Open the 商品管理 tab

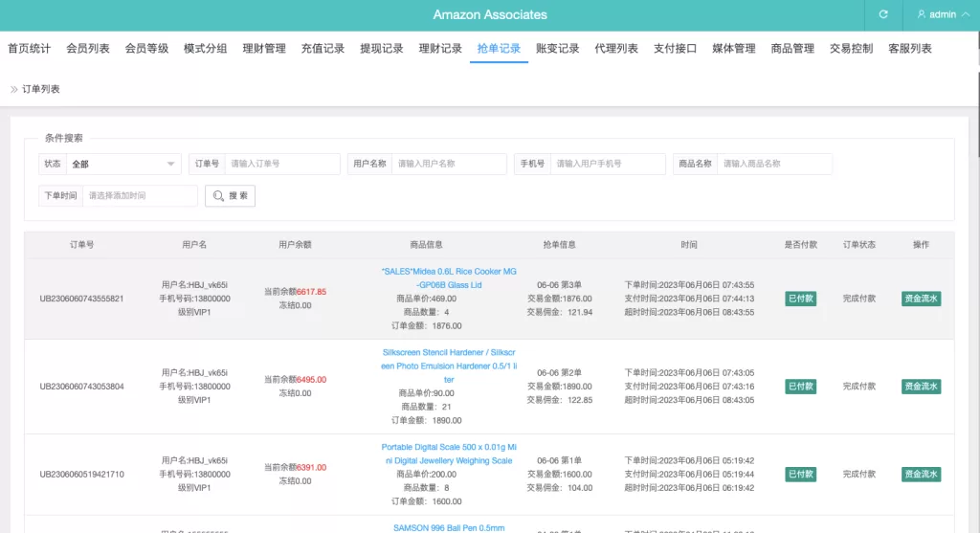point(792,48)
